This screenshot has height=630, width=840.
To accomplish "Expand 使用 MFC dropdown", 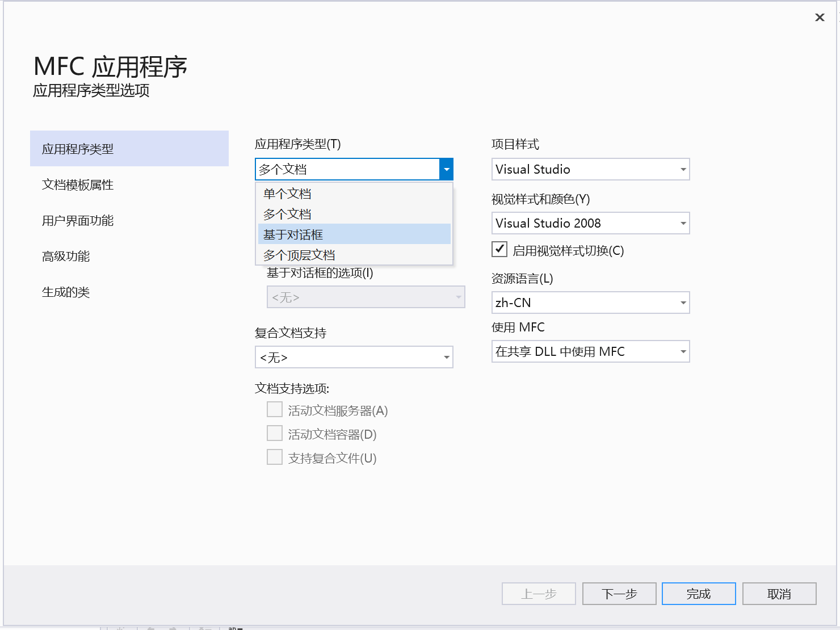I will pos(590,351).
